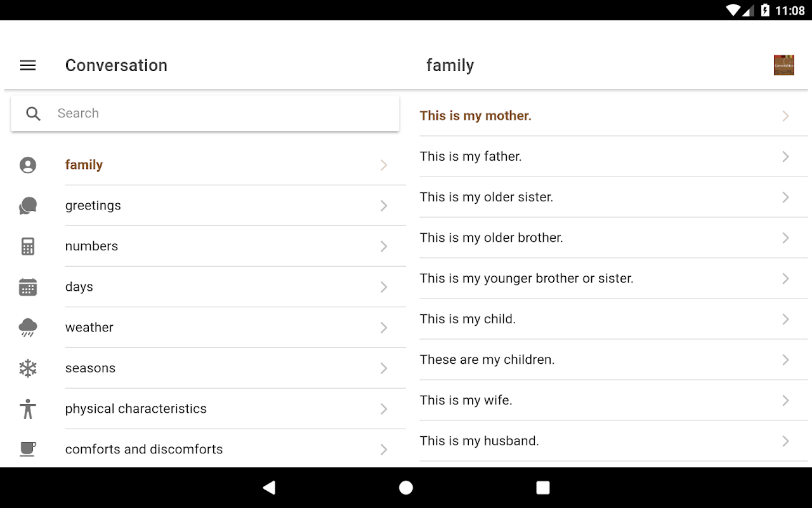Tap the search magnifier icon
The width and height of the screenshot is (812, 508).
[x=33, y=114]
